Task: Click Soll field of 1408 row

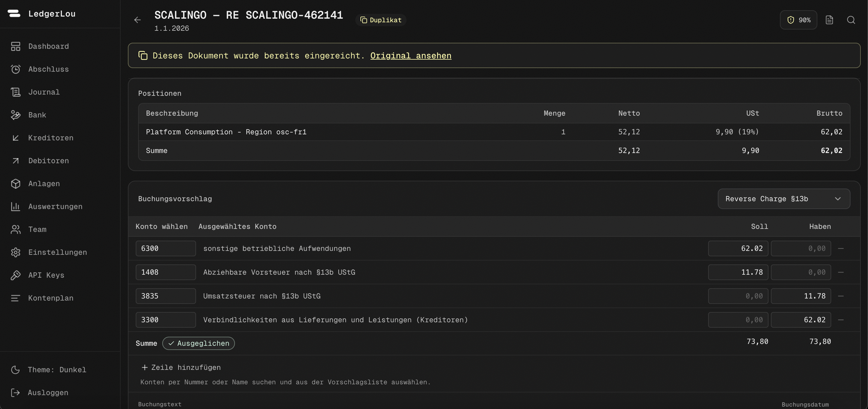Action: pos(738,272)
